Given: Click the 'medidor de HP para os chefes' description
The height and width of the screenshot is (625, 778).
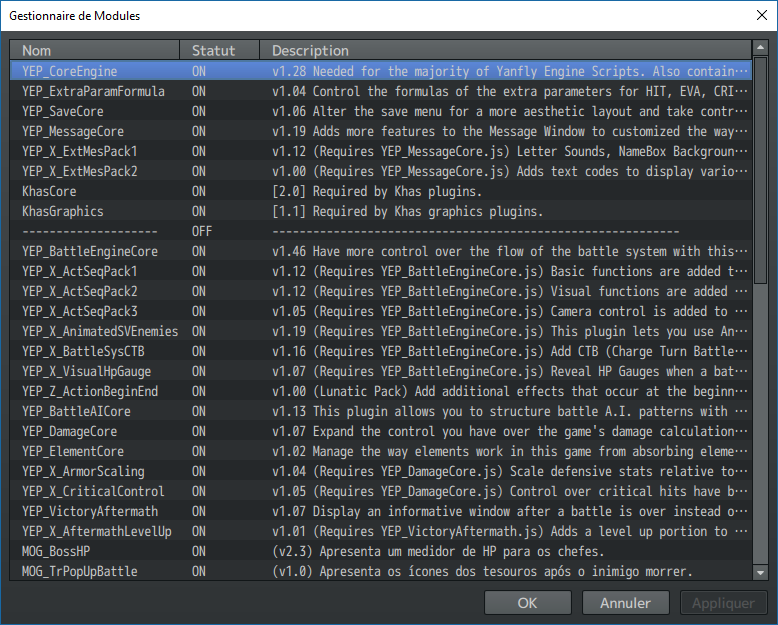Looking at the screenshot, I should (438, 552).
